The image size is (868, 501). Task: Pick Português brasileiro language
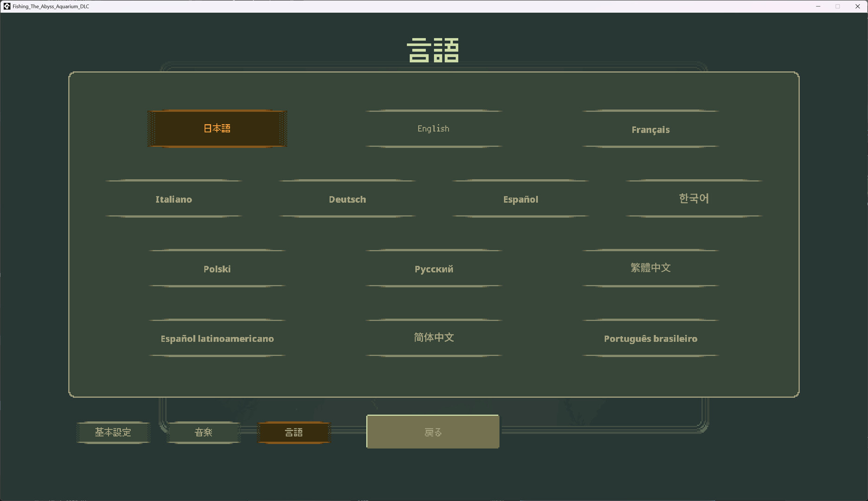650,338
